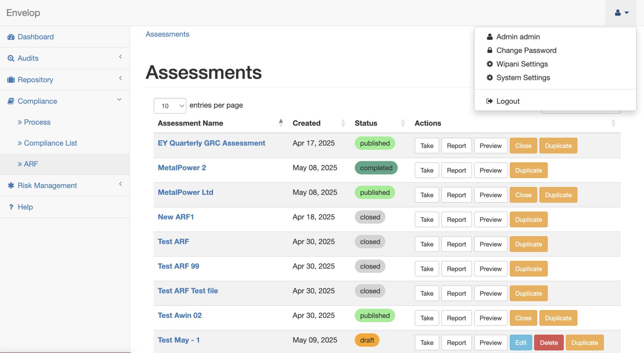Click the completed status badge
644x353 pixels.
click(376, 168)
